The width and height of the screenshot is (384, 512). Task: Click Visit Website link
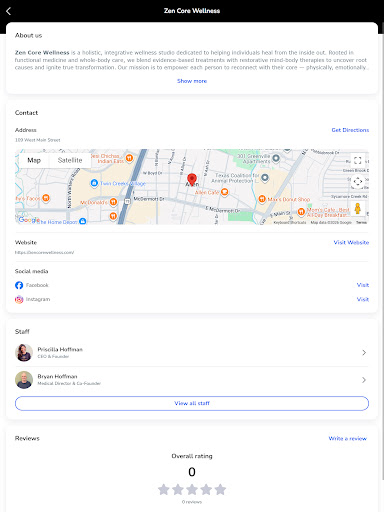coord(351,242)
